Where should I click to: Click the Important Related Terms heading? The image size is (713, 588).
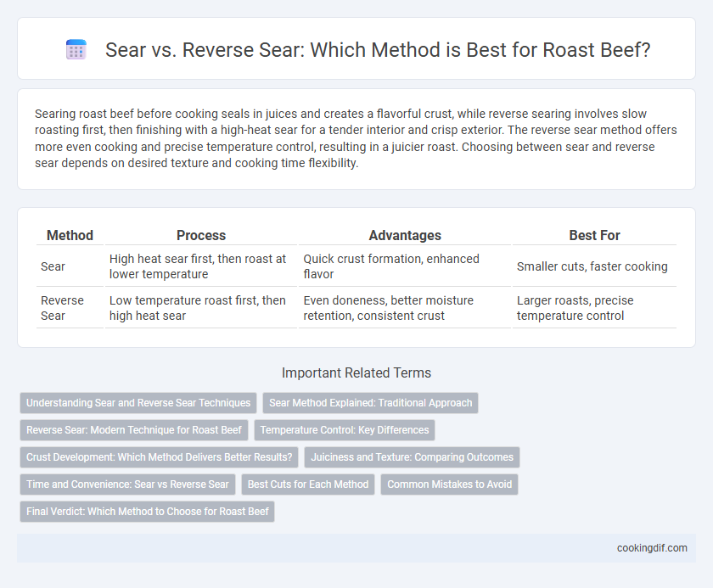(356, 373)
